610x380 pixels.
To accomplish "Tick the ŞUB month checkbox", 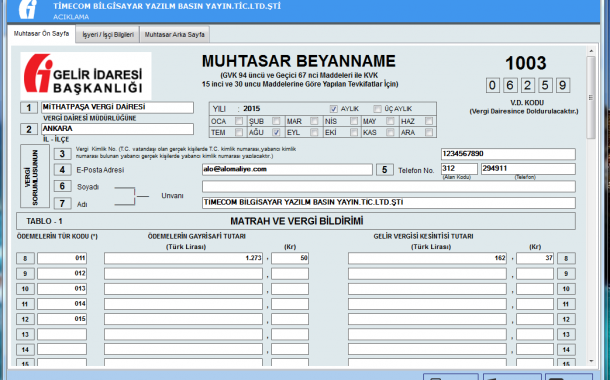I will point(276,121).
